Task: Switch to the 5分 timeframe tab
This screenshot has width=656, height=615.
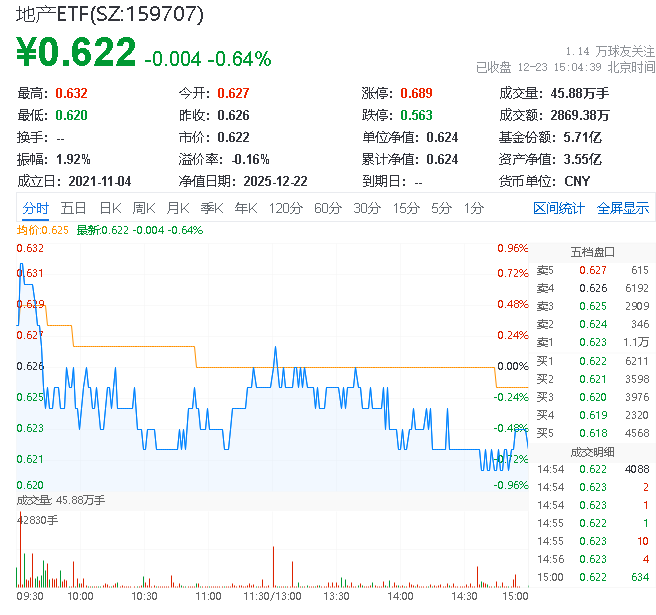Action: [x=441, y=208]
